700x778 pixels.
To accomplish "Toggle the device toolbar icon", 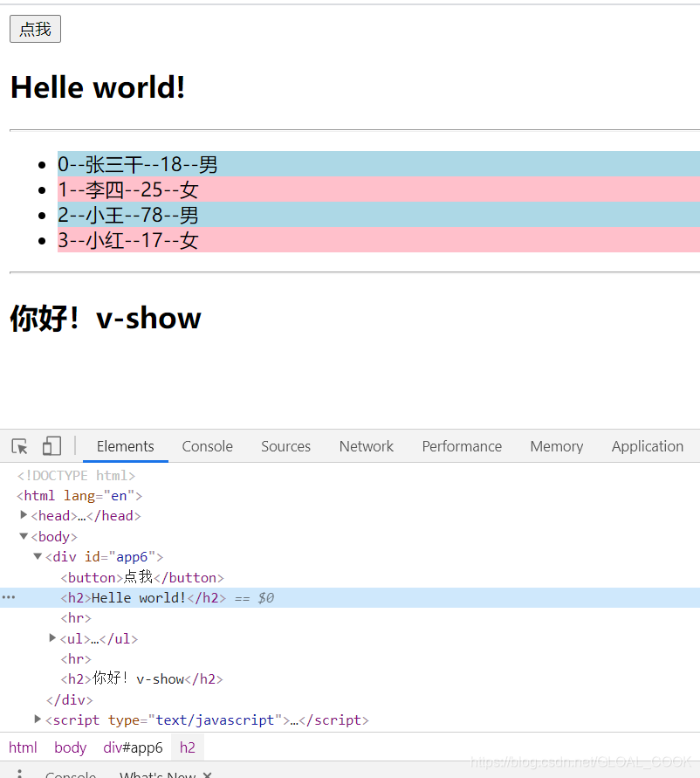I will (x=51, y=445).
